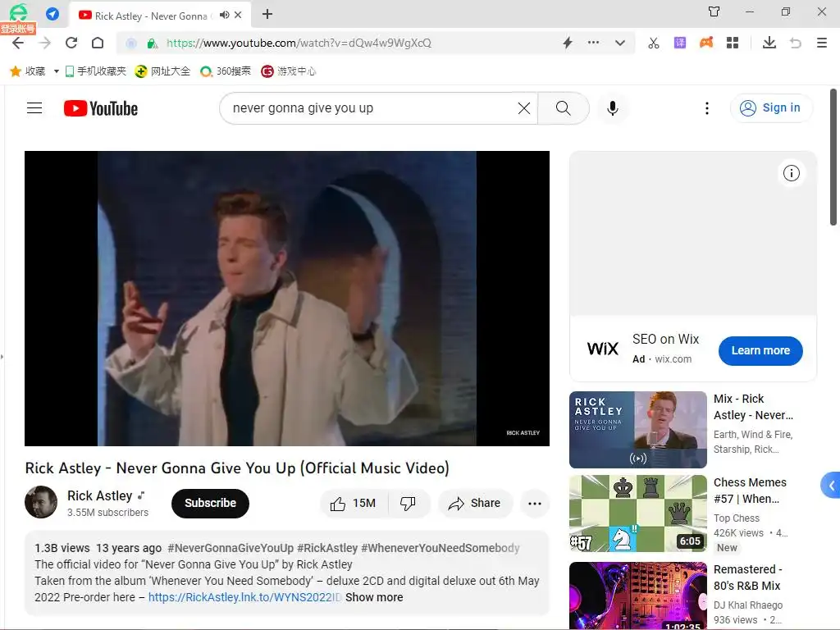
Task: Go back using the browser back arrow
Action: coord(18,43)
